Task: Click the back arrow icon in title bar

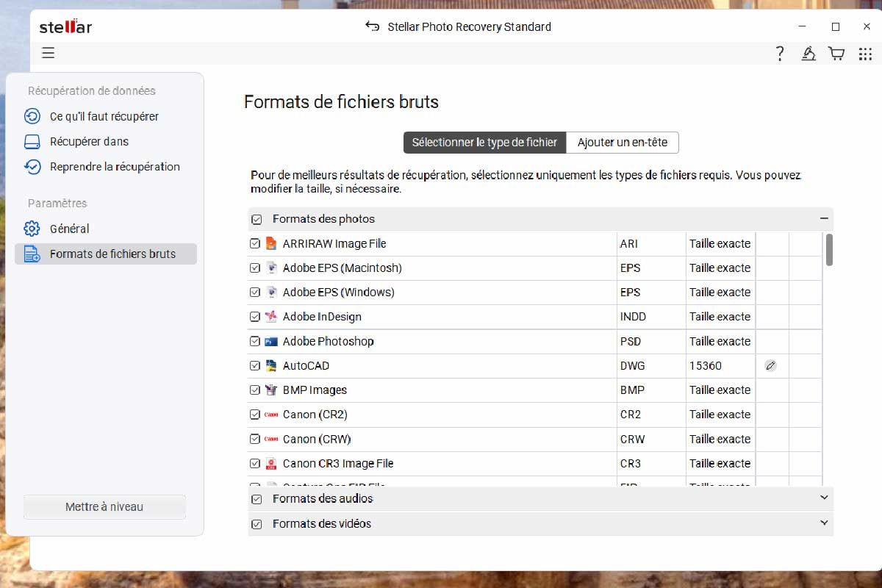Action: pyautogui.click(x=373, y=27)
